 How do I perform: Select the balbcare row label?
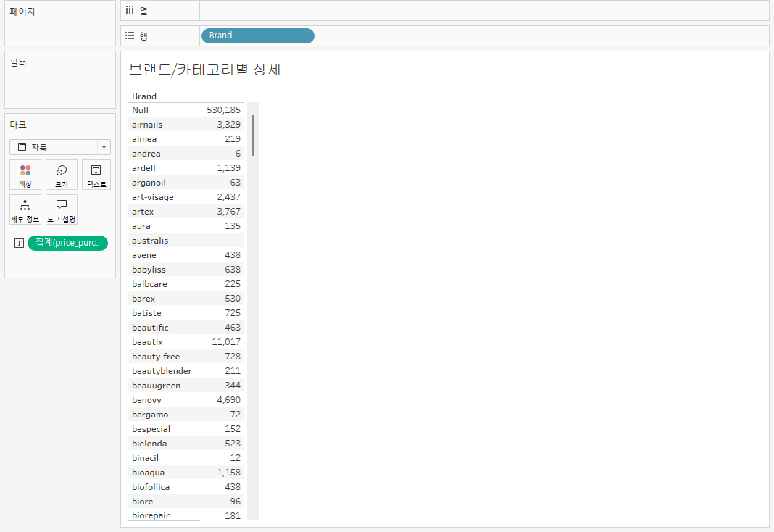coord(149,284)
